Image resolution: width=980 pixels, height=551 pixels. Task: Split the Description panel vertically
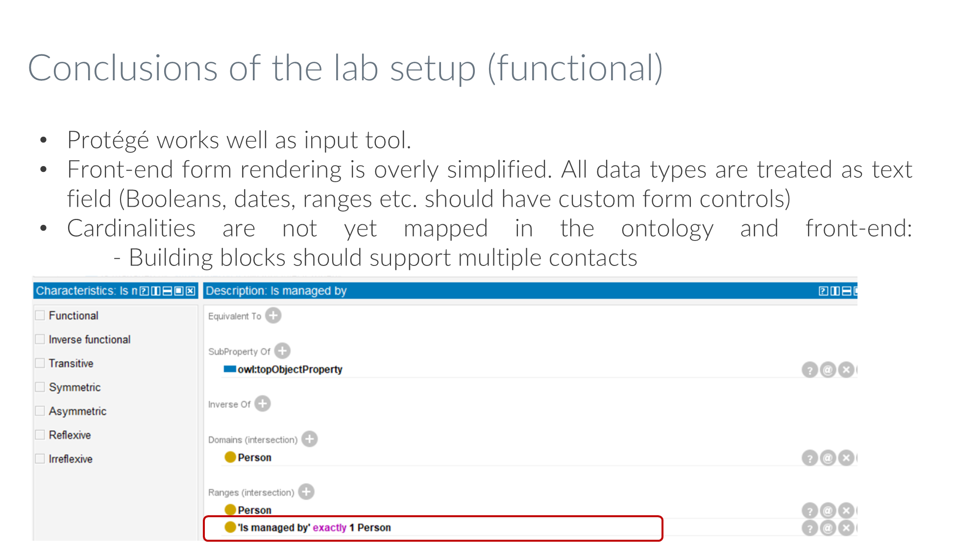(835, 291)
